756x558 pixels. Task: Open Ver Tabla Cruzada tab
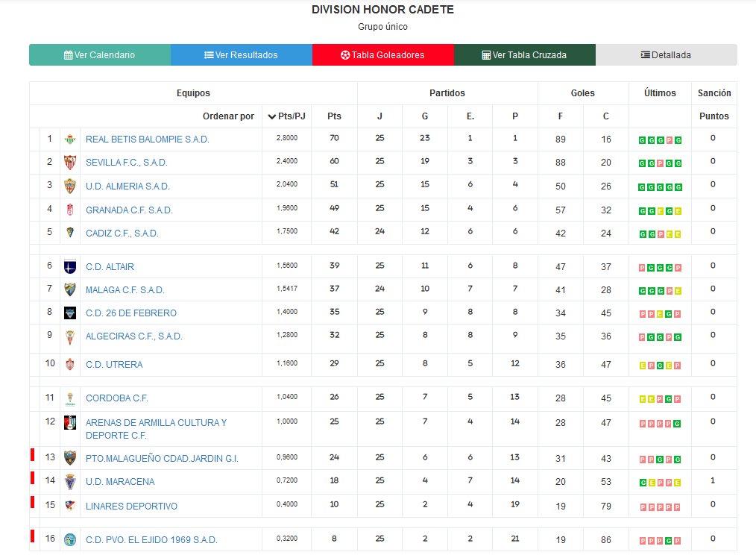[525, 55]
